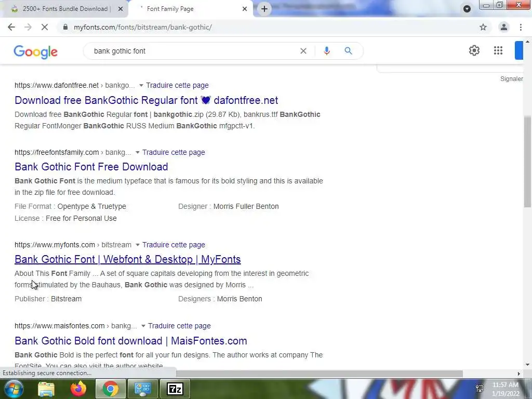Image resolution: width=532 pixels, height=399 pixels.
Task: Open the Windows Start menu
Action: (13, 389)
